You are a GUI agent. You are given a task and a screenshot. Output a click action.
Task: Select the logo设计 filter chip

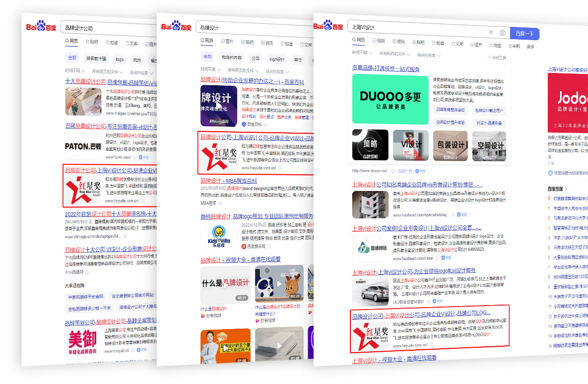(x=276, y=59)
